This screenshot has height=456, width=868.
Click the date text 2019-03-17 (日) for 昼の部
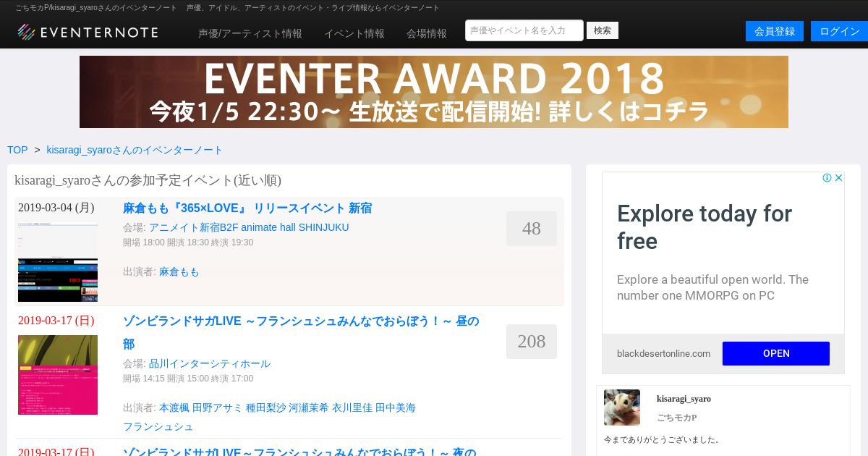pos(56,320)
